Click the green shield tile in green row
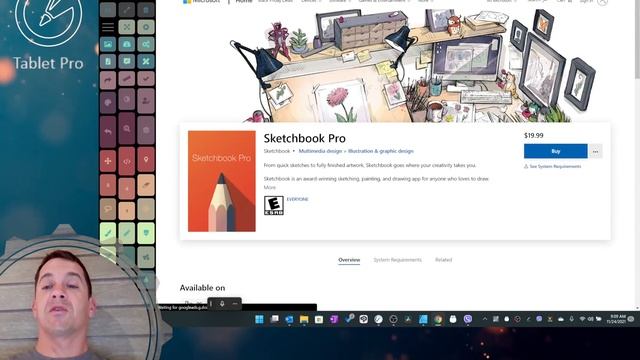Image resolution: width=640 pixels, height=360 pixels. pyautogui.click(x=146, y=233)
